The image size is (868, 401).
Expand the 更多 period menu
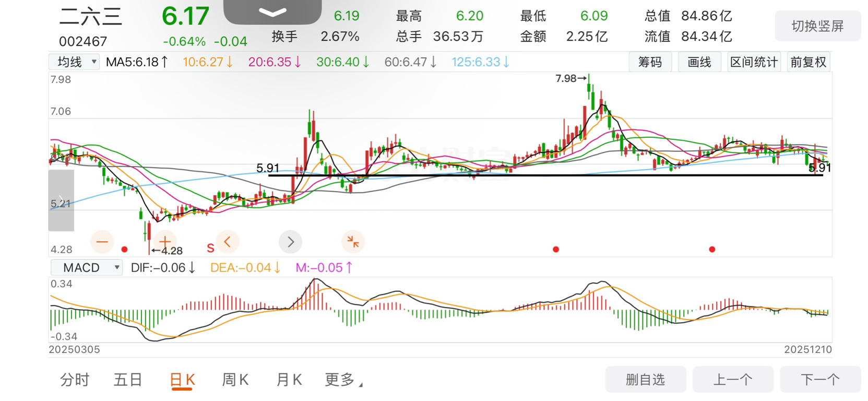[343, 380]
